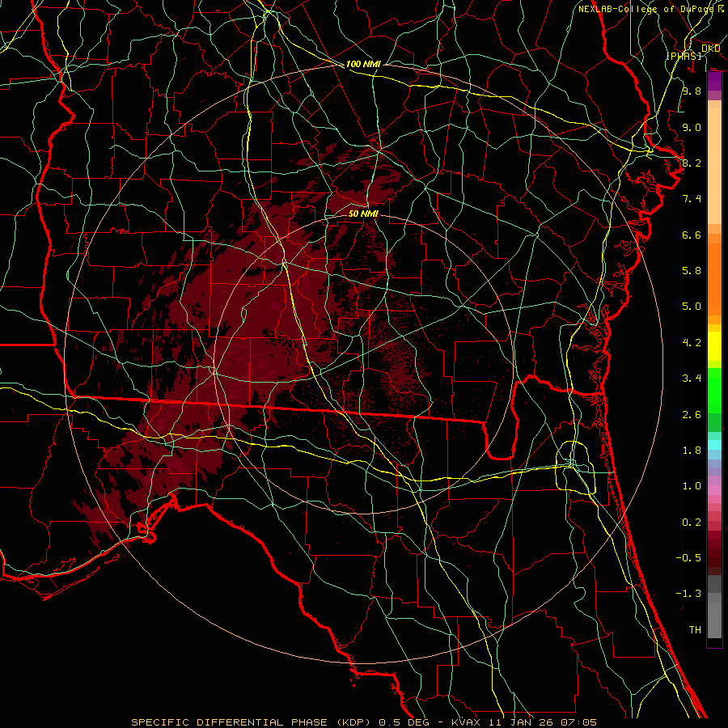Click the small logo icon after DuPage
Screen dimensions: 728x728
721,9
